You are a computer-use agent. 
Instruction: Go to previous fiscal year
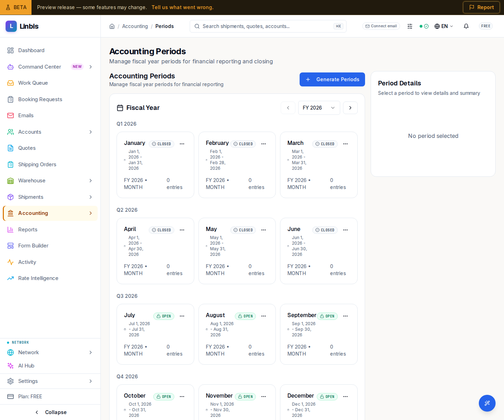click(288, 108)
